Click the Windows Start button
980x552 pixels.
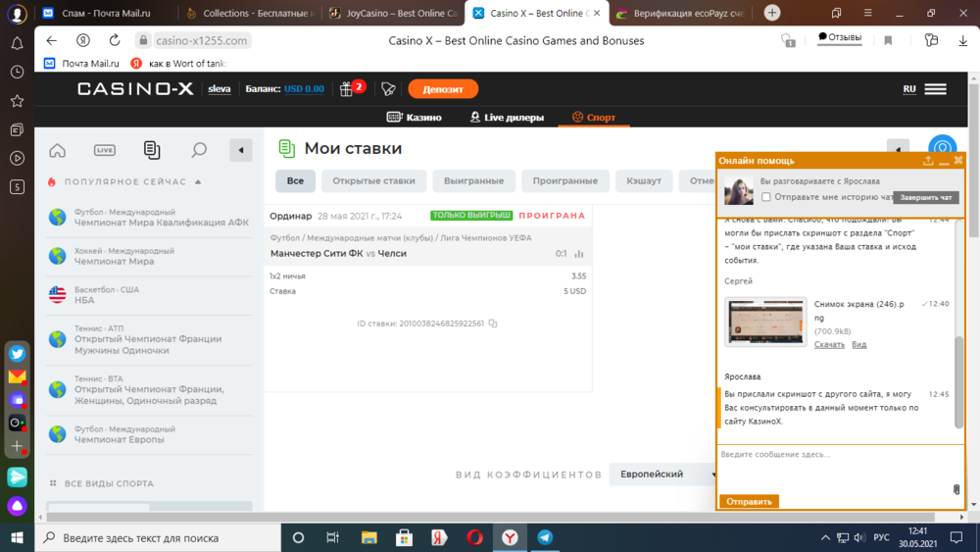pos(17,537)
